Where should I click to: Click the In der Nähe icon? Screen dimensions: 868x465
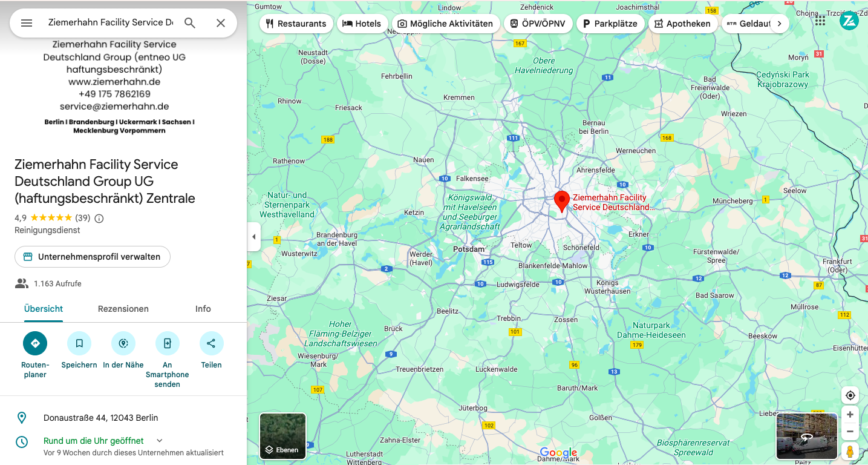(x=123, y=343)
